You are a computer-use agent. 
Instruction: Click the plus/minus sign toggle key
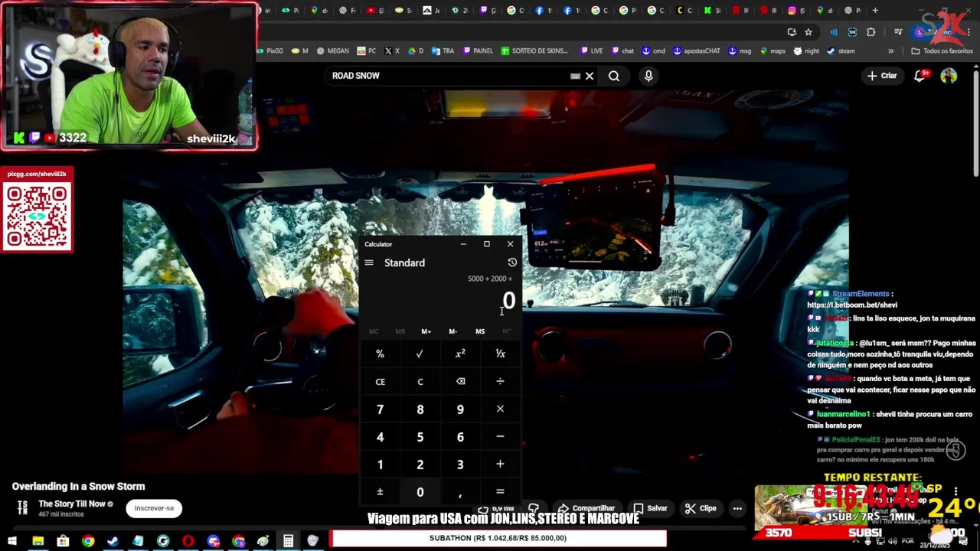tap(380, 491)
